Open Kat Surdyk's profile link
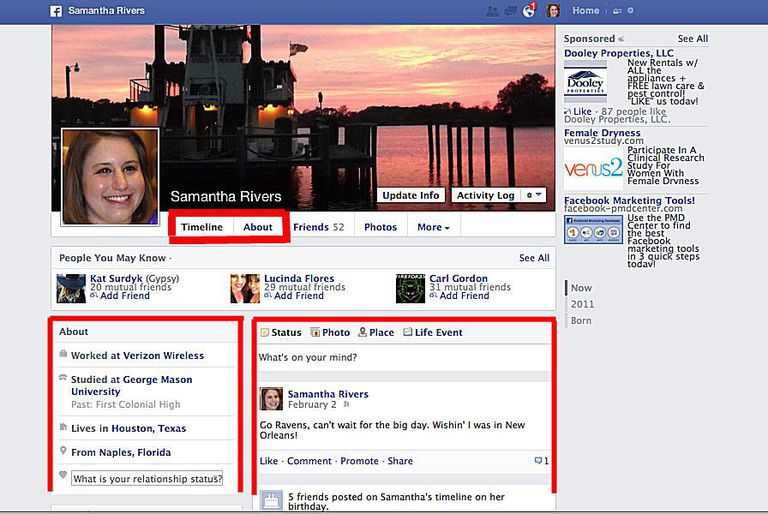The height and width of the screenshot is (514, 768). pyautogui.click(x=116, y=278)
